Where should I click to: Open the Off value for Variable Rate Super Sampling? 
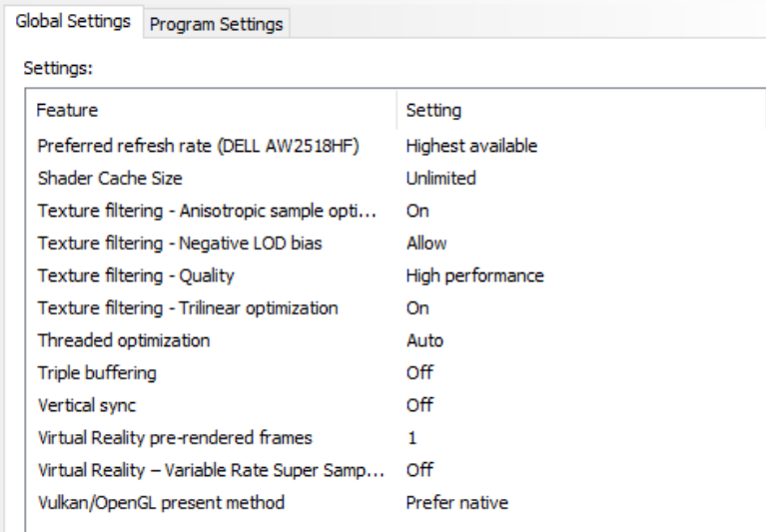point(419,470)
